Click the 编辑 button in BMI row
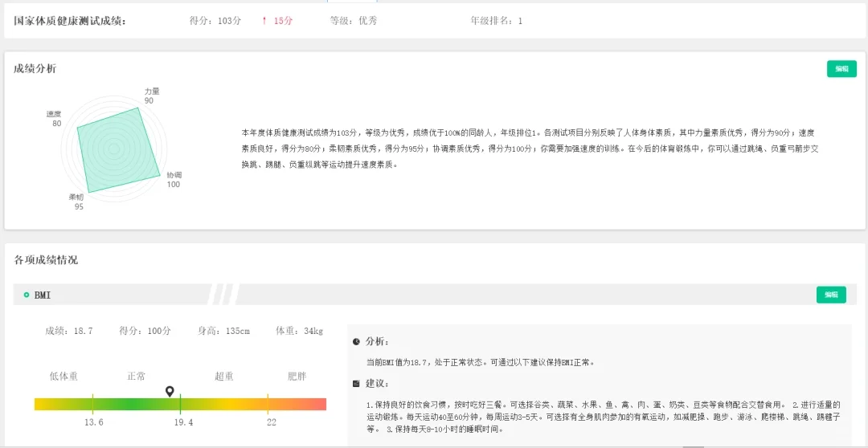The height and width of the screenshot is (448, 868). point(831,295)
